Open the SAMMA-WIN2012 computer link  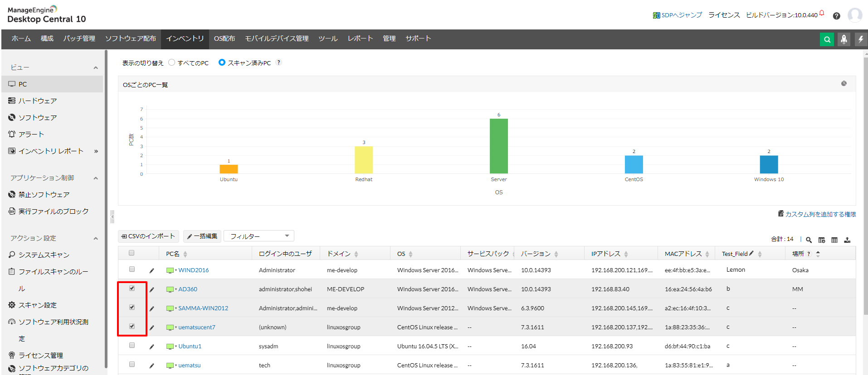(203, 308)
